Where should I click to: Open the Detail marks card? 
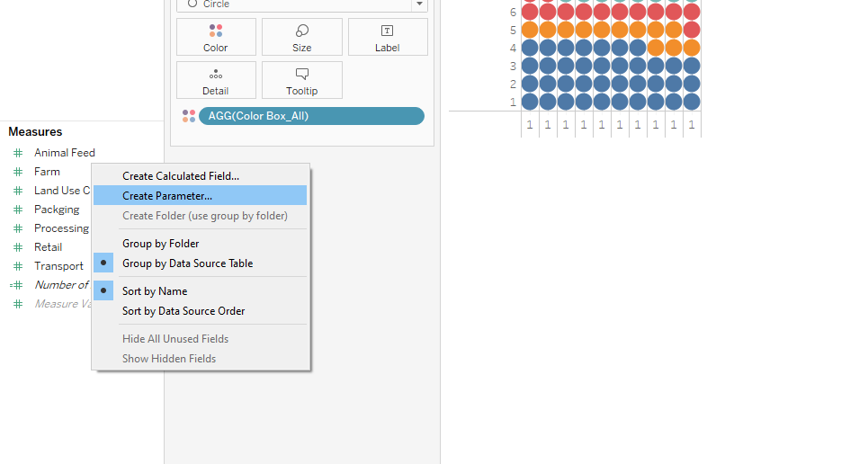tap(216, 80)
